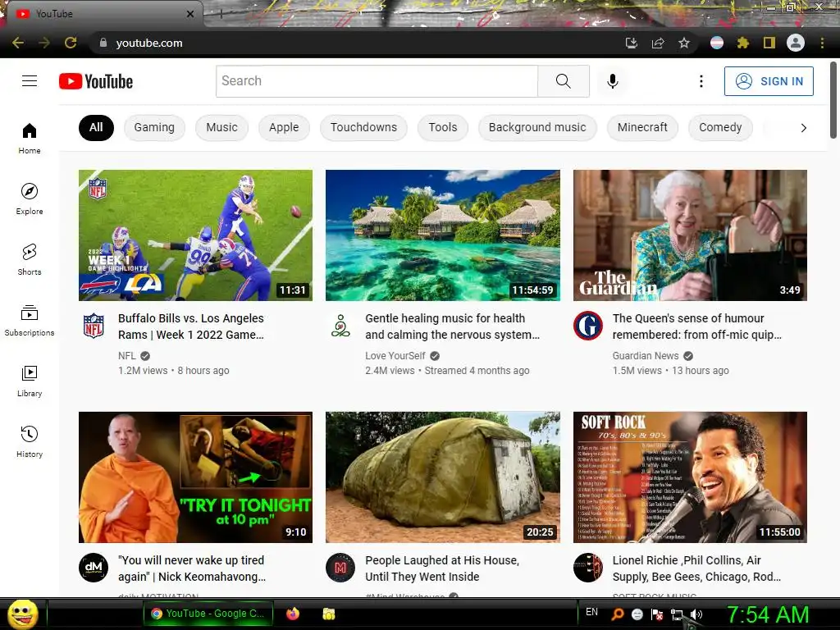
Task: Open Soft Rock Music channel avatar
Action: click(x=587, y=568)
